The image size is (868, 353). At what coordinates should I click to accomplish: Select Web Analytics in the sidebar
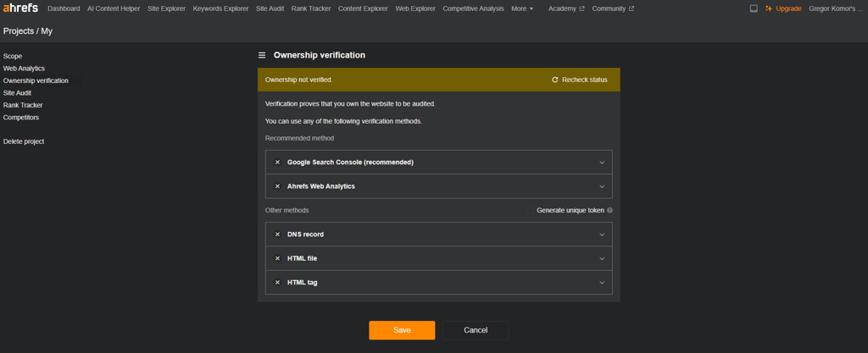(24, 69)
